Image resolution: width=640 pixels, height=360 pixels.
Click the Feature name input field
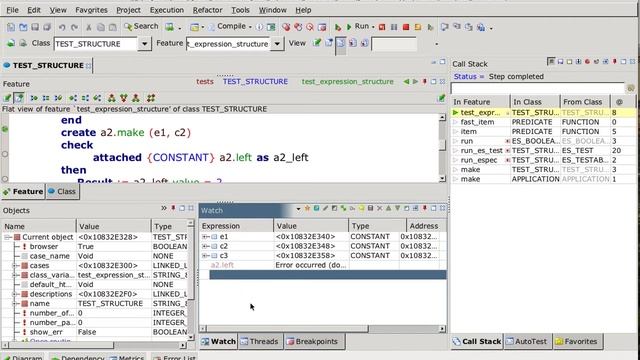[x=228, y=44]
